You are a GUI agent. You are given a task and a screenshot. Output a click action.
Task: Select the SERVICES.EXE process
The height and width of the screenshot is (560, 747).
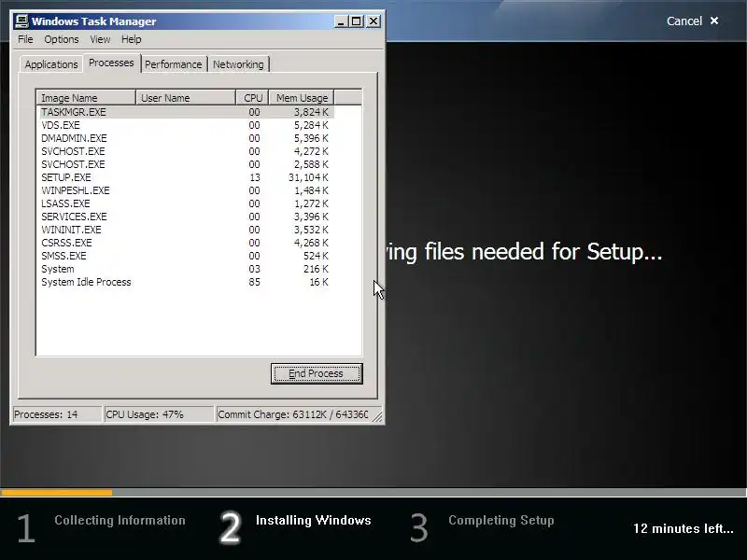tap(186, 217)
